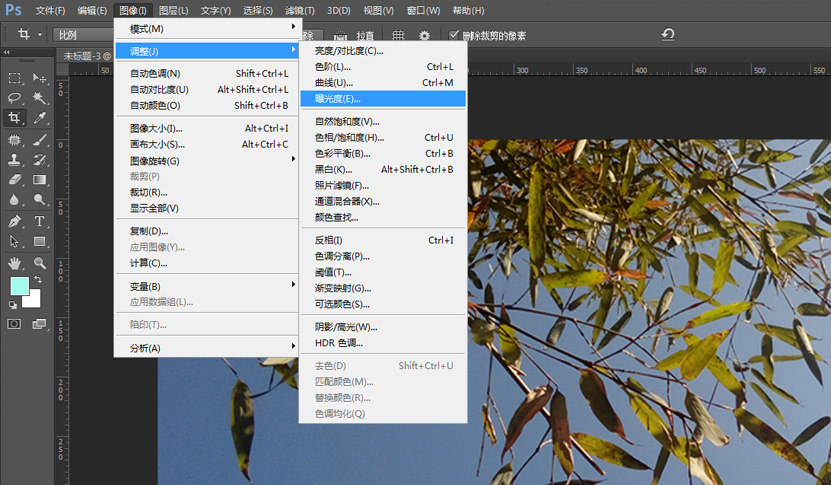Click the cyan foreground color swatch
The image size is (831, 485).
19,286
